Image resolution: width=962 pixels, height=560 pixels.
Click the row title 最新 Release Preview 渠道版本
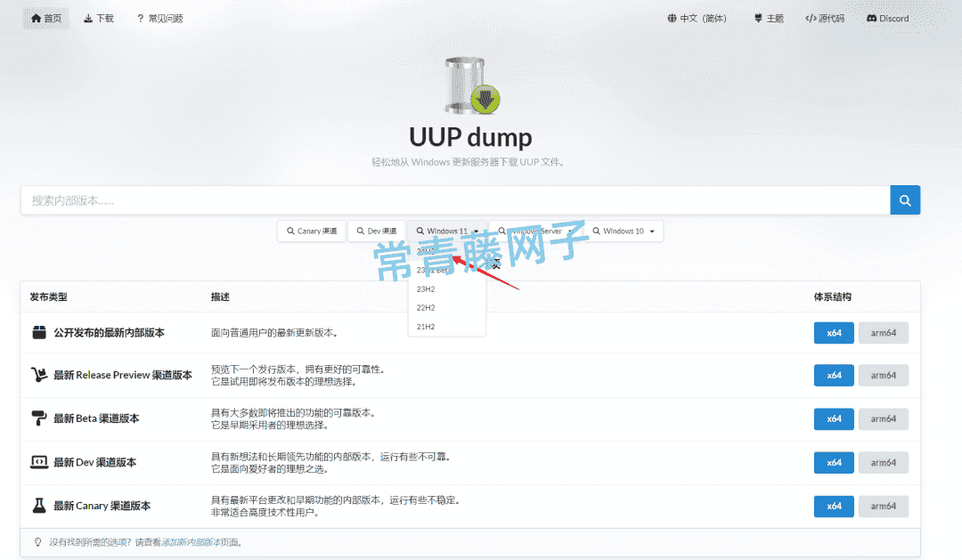coord(123,375)
